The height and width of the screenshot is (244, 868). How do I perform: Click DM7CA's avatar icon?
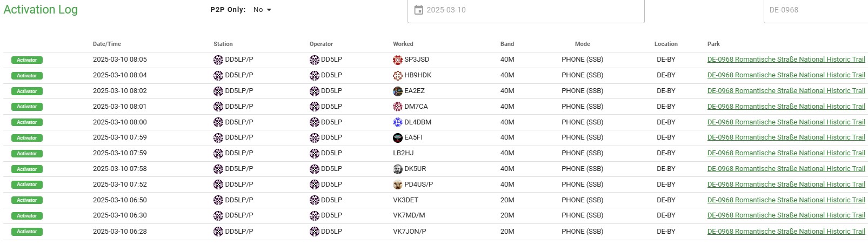pyautogui.click(x=398, y=107)
